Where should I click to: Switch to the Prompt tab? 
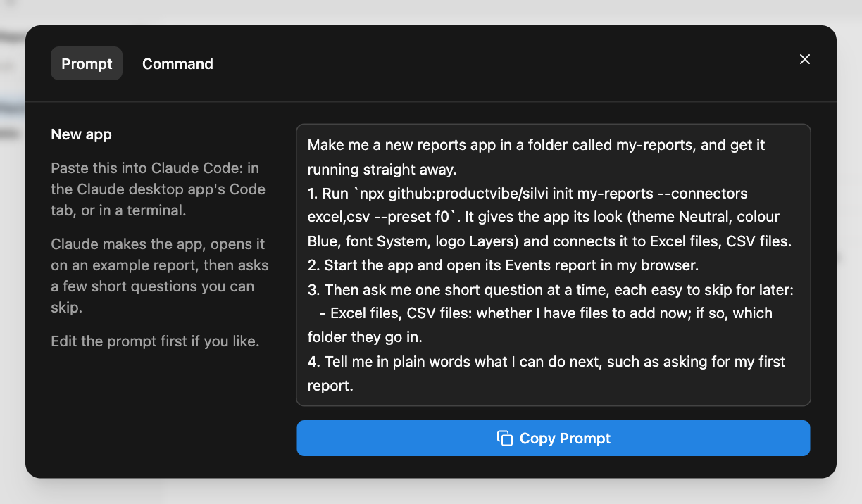pos(87,63)
